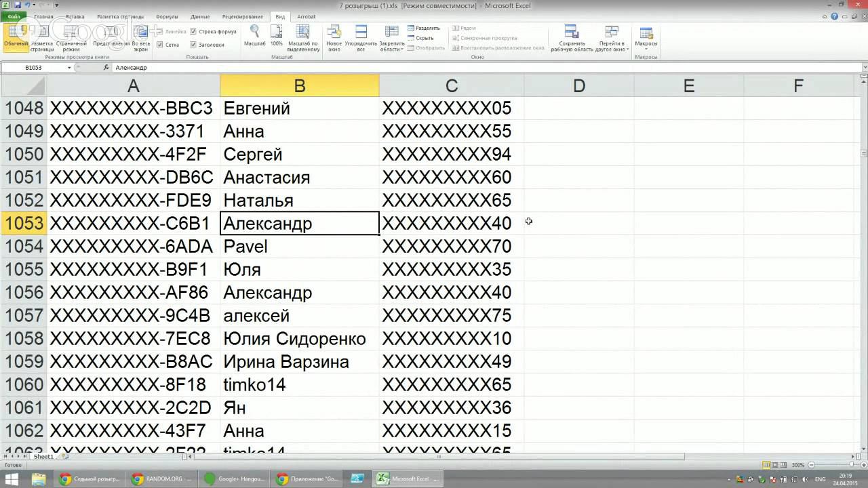Screen dimensions: 868x488
Task: Select column D header
Action: pos(579,85)
